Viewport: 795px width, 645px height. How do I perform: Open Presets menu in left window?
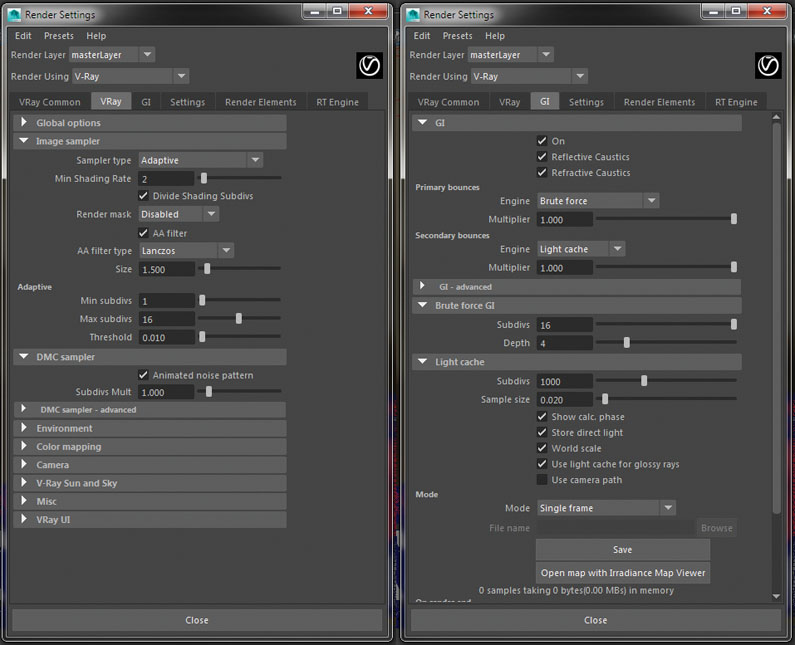point(59,36)
